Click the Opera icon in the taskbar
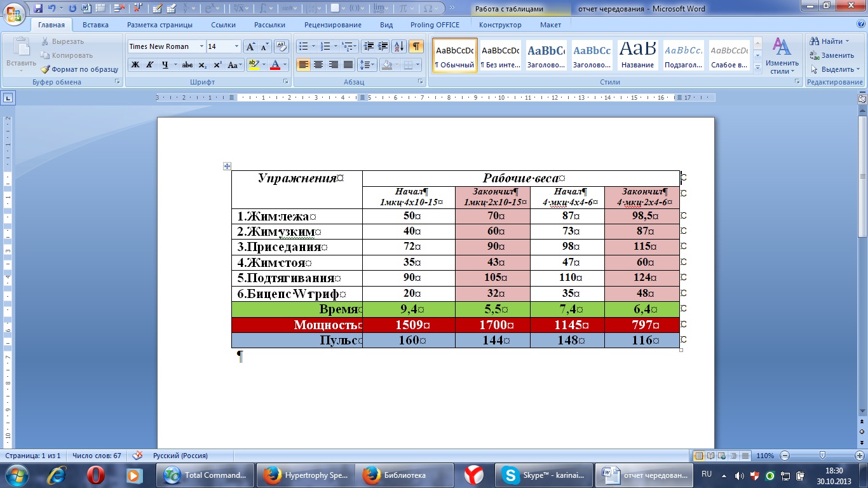The height and width of the screenshot is (488, 868). point(96,475)
